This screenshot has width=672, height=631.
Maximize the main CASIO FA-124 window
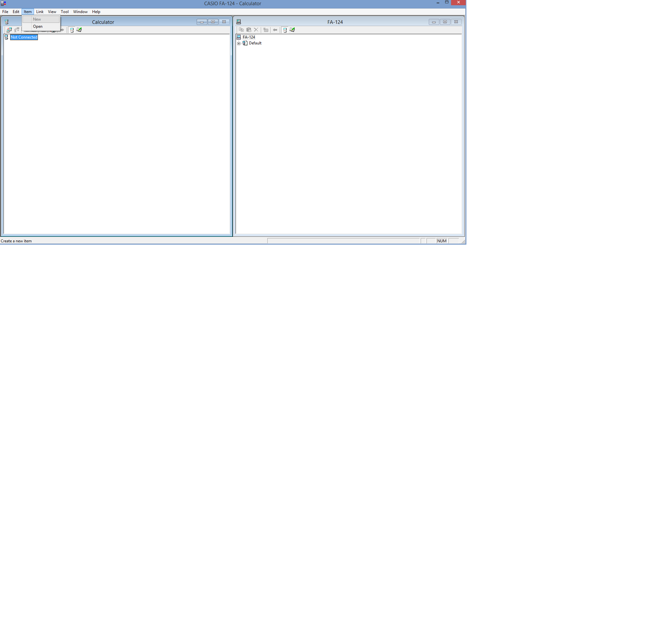click(x=447, y=3)
